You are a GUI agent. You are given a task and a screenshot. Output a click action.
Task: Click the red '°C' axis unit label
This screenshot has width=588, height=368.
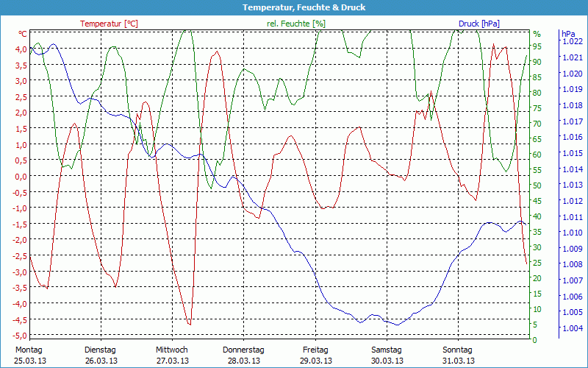point(23,34)
